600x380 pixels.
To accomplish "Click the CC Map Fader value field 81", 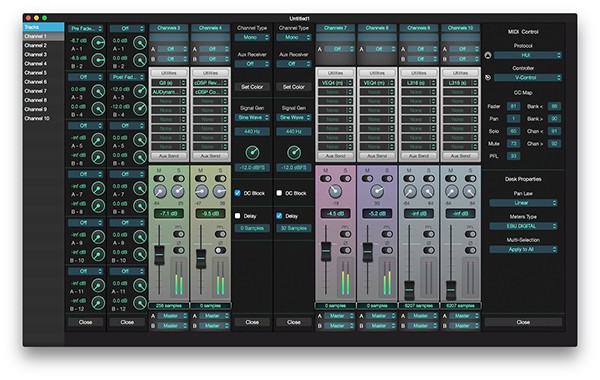I will pyautogui.click(x=513, y=106).
